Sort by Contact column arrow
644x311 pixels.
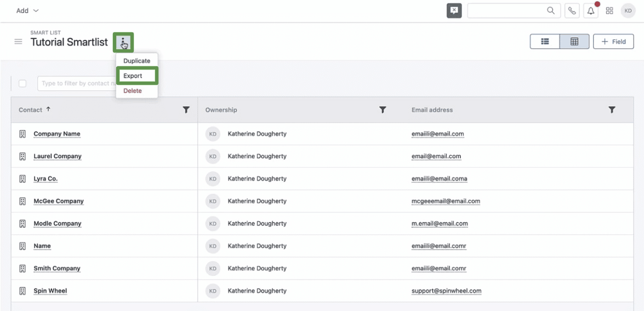pyautogui.click(x=48, y=110)
